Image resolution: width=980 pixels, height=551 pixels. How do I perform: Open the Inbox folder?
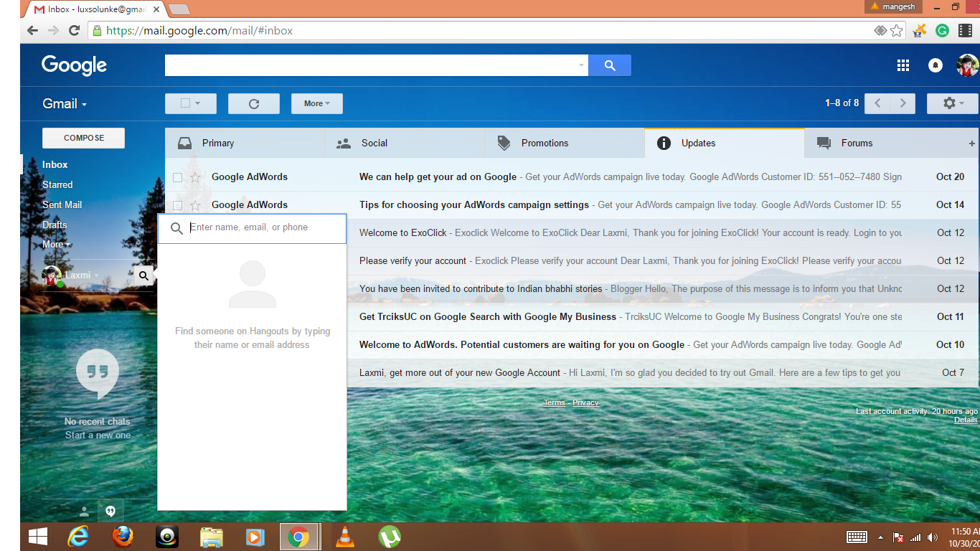click(55, 164)
